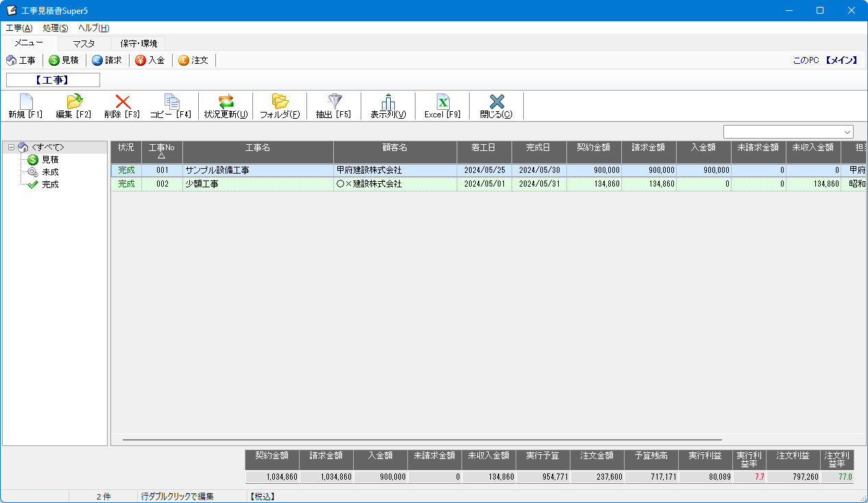This screenshot has width=868, height=503.
Task: Click the このPC 【メイン】 label
Action: (x=825, y=60)
